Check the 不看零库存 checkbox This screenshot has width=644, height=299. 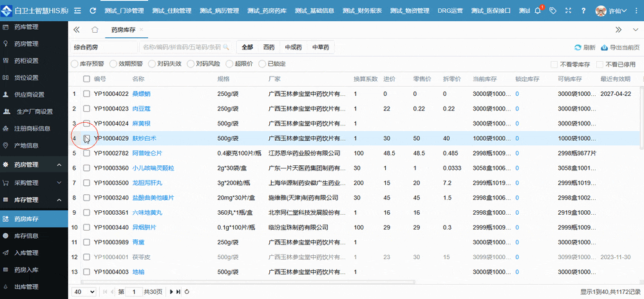click(x=554, y=64)
